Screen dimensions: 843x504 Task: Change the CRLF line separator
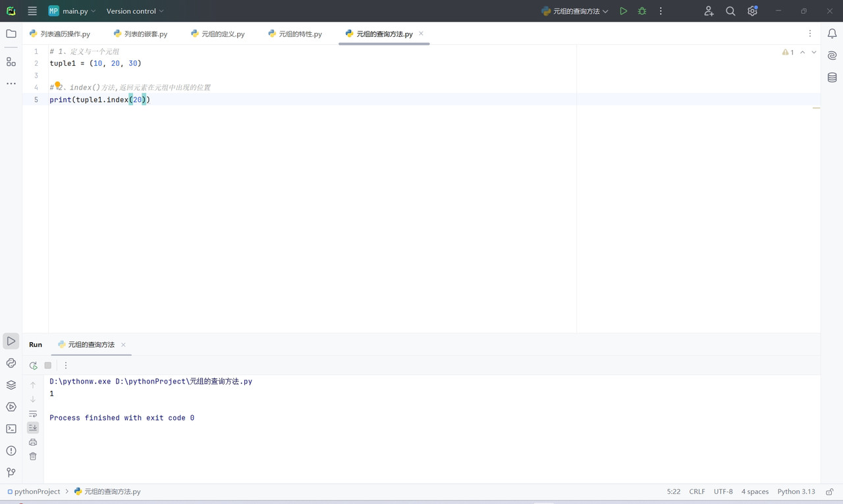(697, 491)
